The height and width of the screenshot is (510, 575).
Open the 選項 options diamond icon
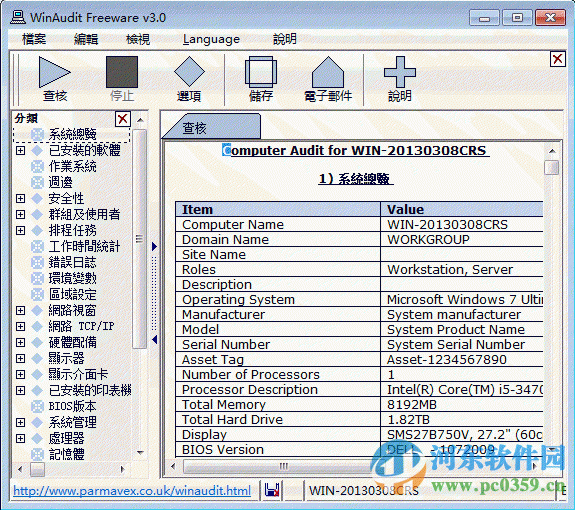coord(189,72)
